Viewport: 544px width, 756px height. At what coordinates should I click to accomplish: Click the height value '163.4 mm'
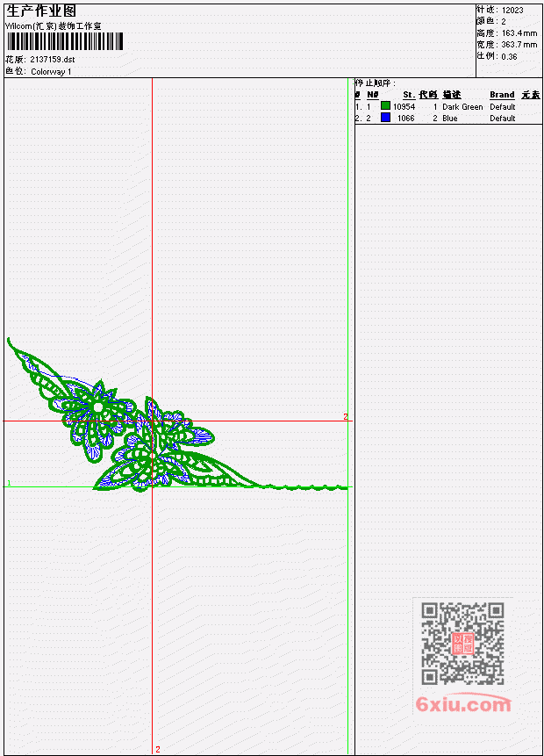click(519, 33)
